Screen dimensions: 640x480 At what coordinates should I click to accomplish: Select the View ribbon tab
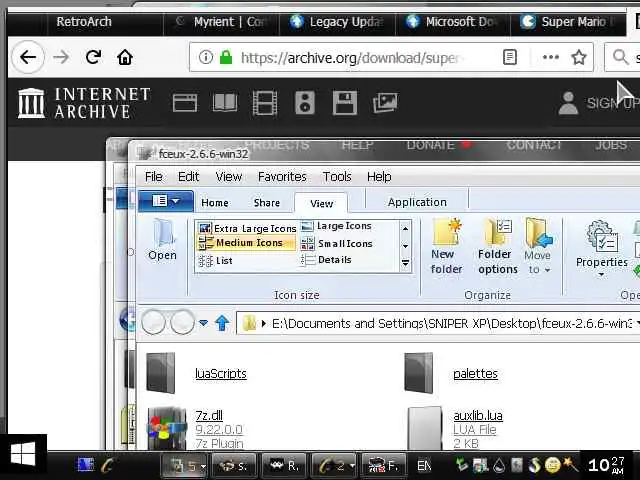click(321, 203)
